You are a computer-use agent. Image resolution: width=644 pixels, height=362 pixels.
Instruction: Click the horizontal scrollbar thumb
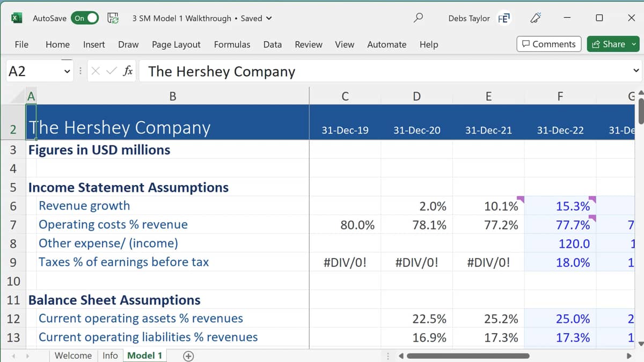coord(468,356)
